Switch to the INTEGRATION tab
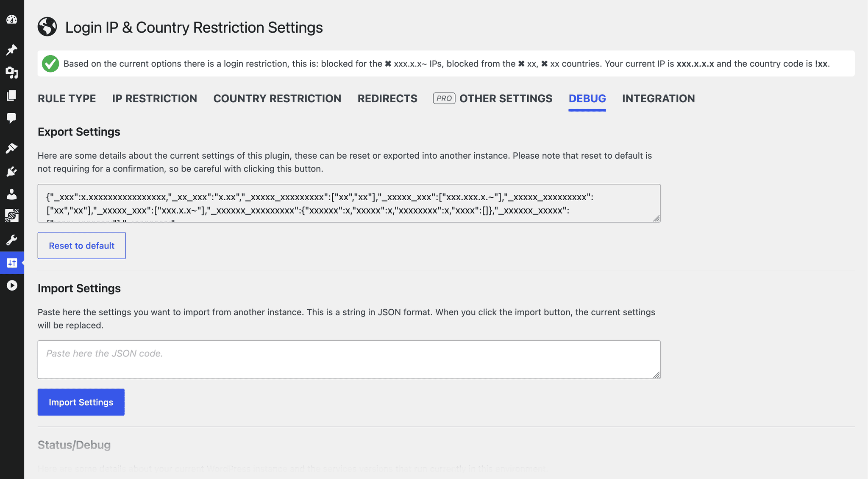Screen dimensions: 868x479 pos(659,98)
